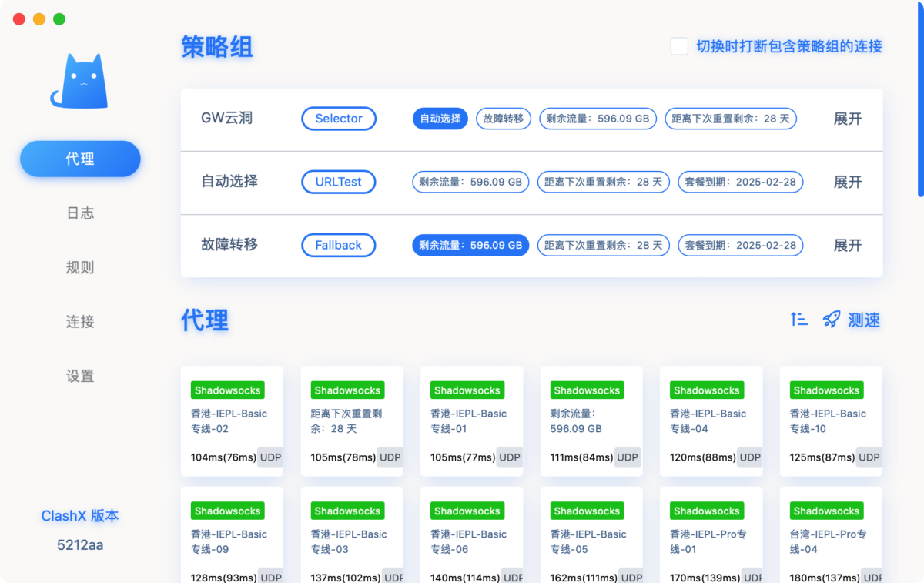Viewport: 924px width, 583px height.
Task: Click UDP badge on 香港-IEPL-Basic专线-04 card
Action: point(749,457)
